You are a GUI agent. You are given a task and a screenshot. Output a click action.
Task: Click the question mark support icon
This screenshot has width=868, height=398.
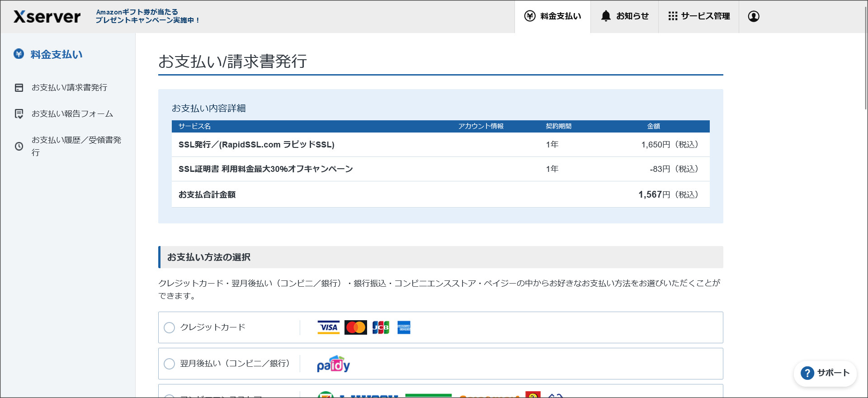(x=807, y=373)
